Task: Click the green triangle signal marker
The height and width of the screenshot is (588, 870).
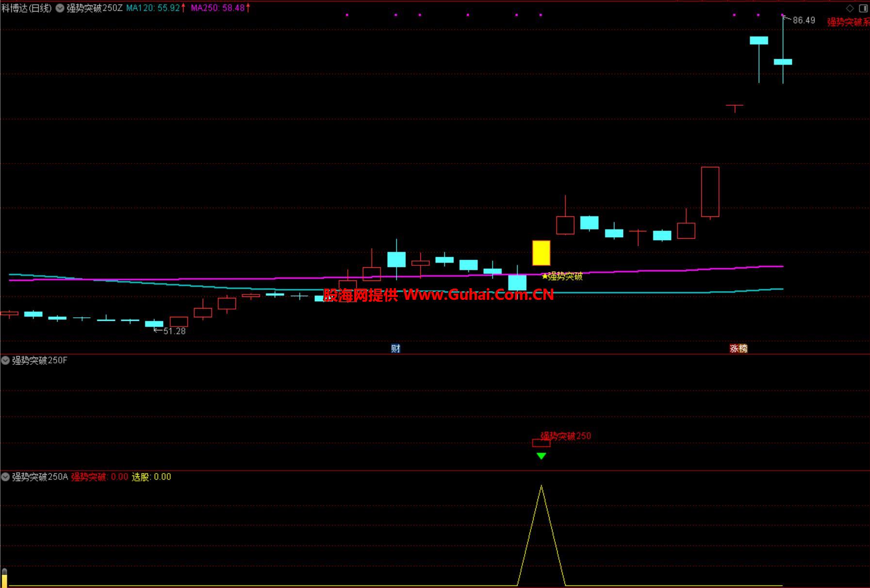Action: tap(542, 456)
